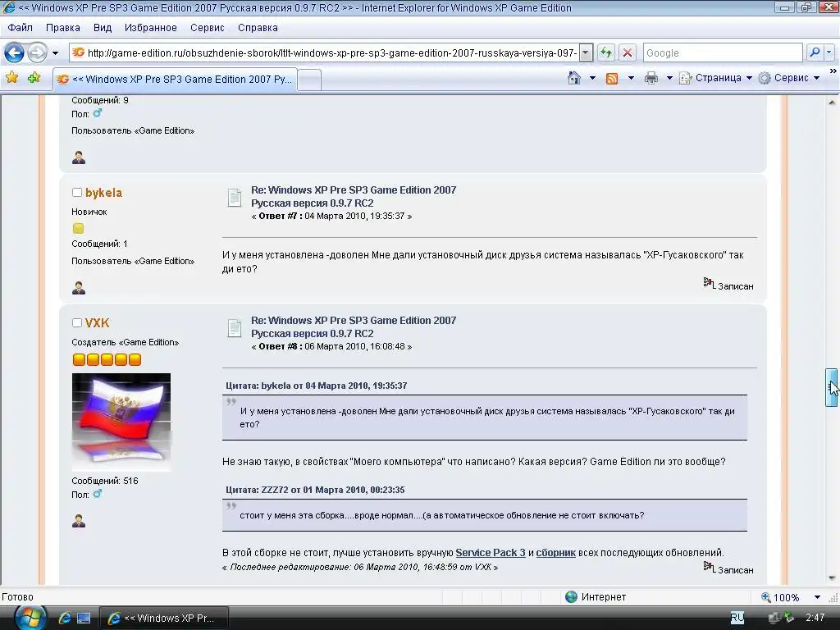840x630 pixels.
Task: Click VXK's orange rank stars
Action: pyautogui.click(x=107, y=359)
